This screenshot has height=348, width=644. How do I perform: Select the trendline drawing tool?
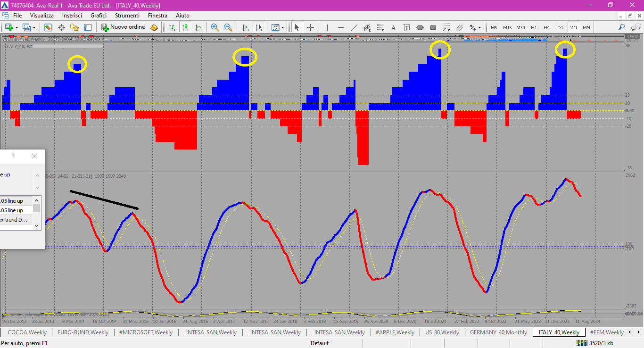(x=354, y=27)
